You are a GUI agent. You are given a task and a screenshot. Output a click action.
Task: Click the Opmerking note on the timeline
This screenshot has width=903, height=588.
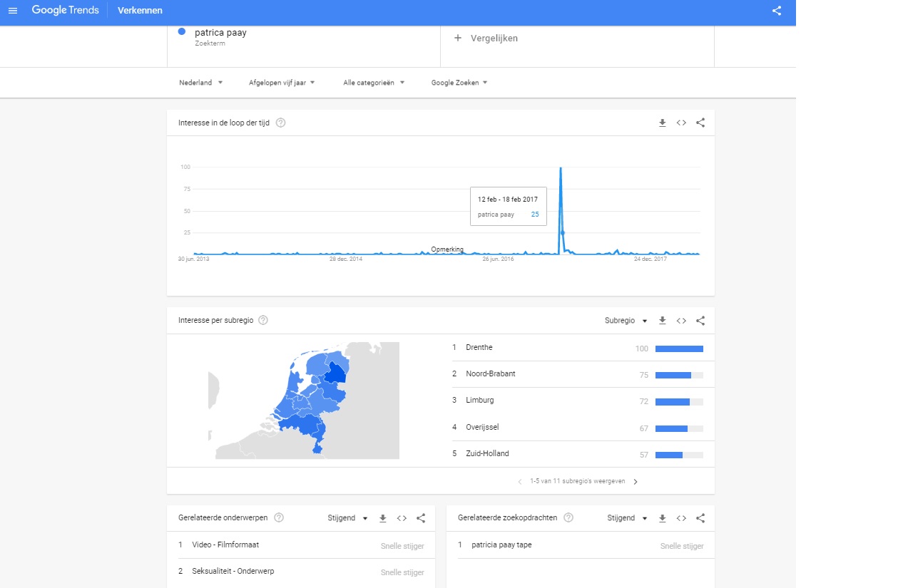pos(447,249)
